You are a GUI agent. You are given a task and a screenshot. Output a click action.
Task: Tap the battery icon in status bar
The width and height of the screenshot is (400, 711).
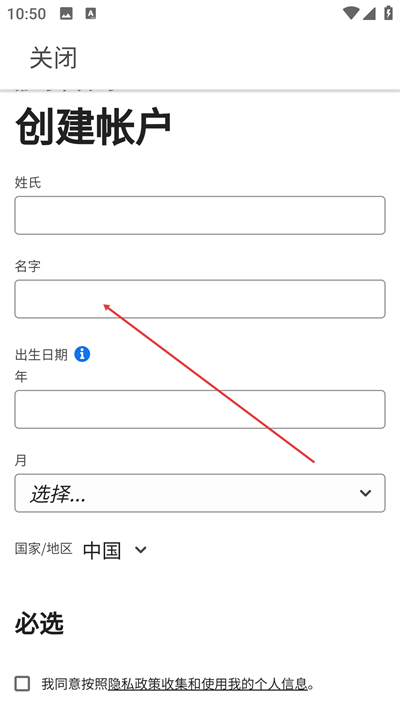[388, 13]
